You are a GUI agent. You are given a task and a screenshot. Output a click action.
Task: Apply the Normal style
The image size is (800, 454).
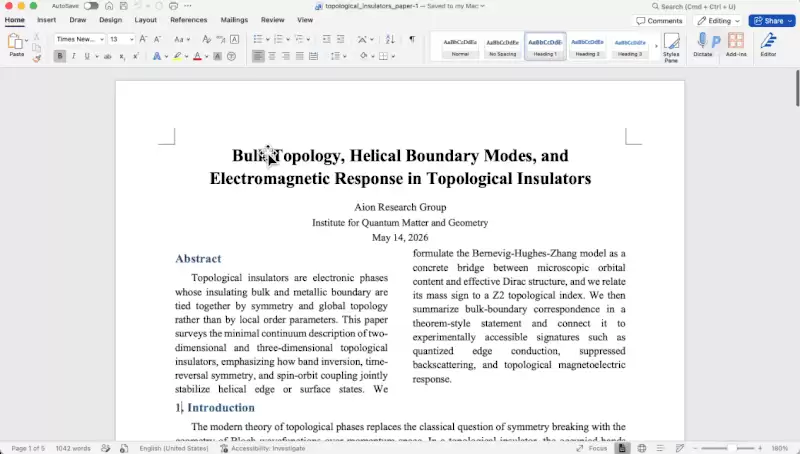460,46
